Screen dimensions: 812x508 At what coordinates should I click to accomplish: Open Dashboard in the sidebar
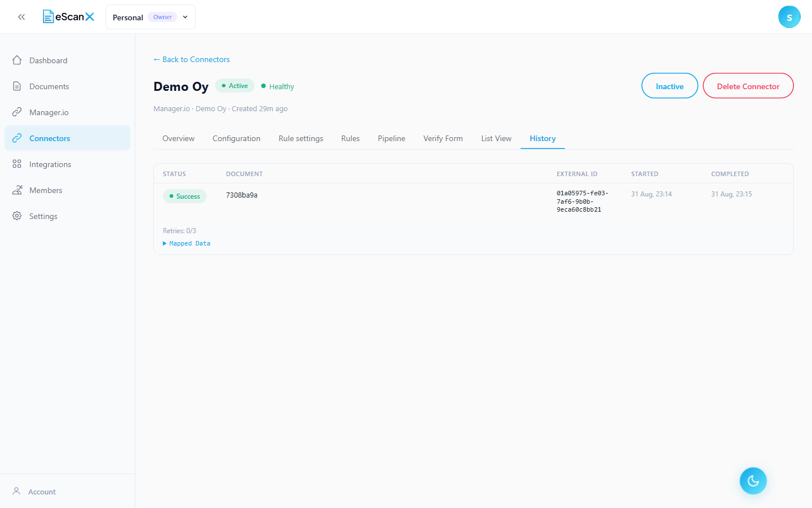68,60
